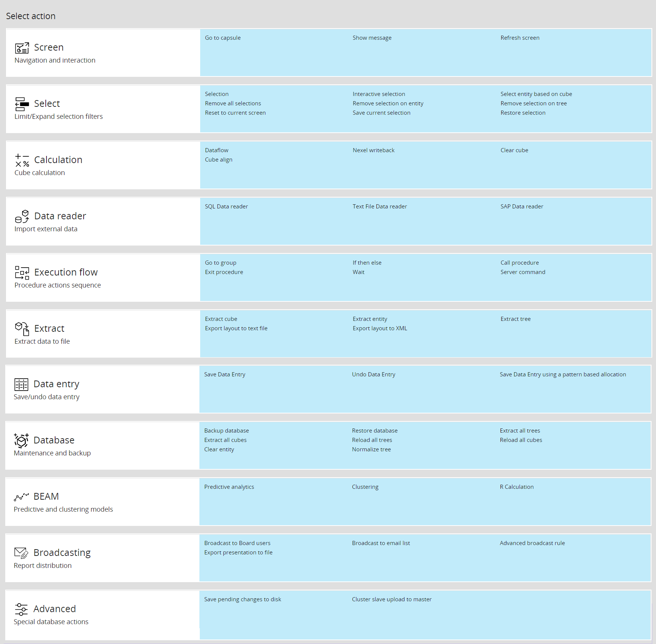Choose Extract tree
The height and width of the screenshot is (644, 656).
pyautogui.click(x=515, y=319)
